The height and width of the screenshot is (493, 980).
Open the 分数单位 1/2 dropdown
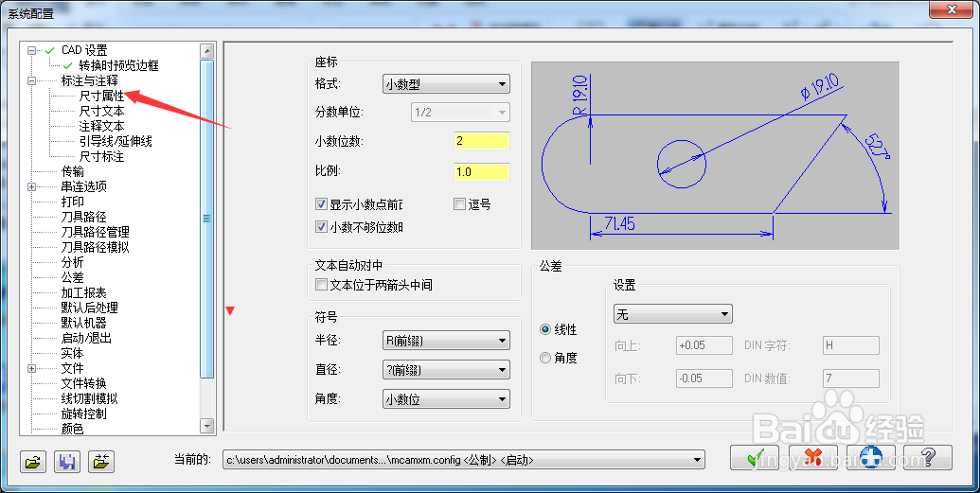point(460,112)
